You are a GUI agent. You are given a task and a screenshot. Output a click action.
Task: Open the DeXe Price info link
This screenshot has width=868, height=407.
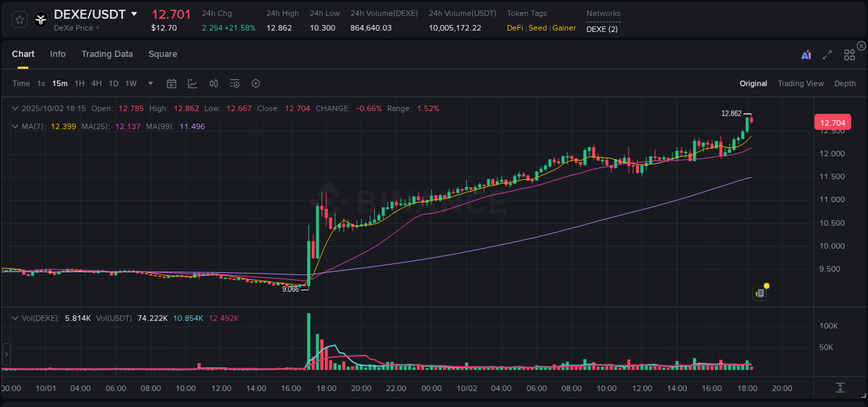click(75, 28)
